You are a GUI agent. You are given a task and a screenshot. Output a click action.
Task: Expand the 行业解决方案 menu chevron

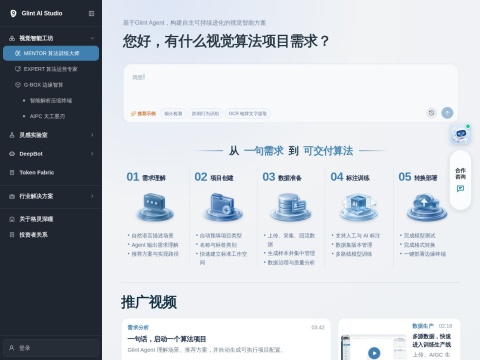(x=92, y=196)
